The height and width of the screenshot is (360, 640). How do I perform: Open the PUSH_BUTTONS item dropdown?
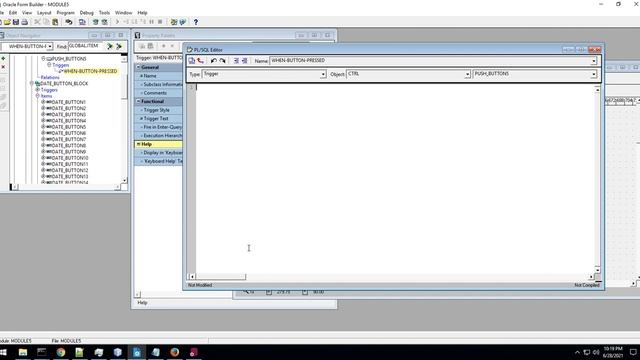point(594,74)
